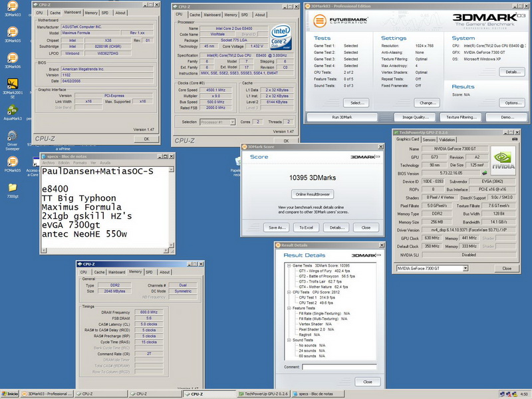
Task: Click Select button under Tests
Action: pos(356,103)
